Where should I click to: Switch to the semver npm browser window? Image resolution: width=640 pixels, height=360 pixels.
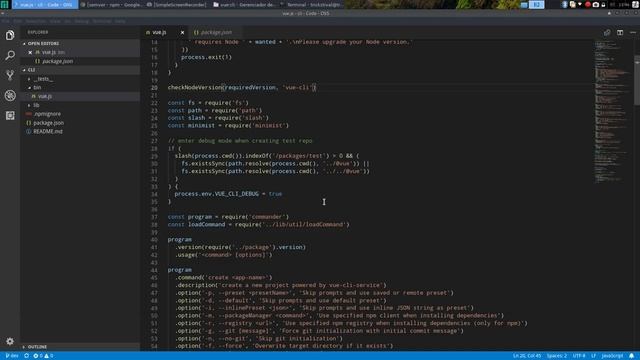tap(111, 4)
